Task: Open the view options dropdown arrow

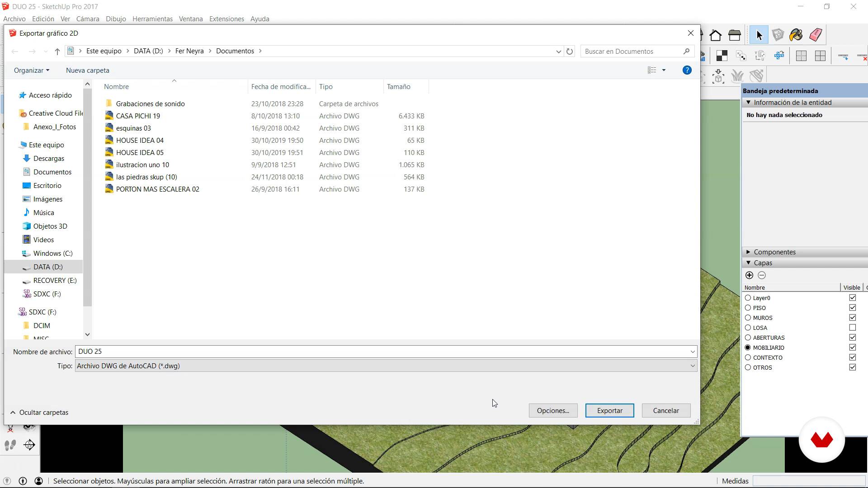Action: click(x=664, y=70)
